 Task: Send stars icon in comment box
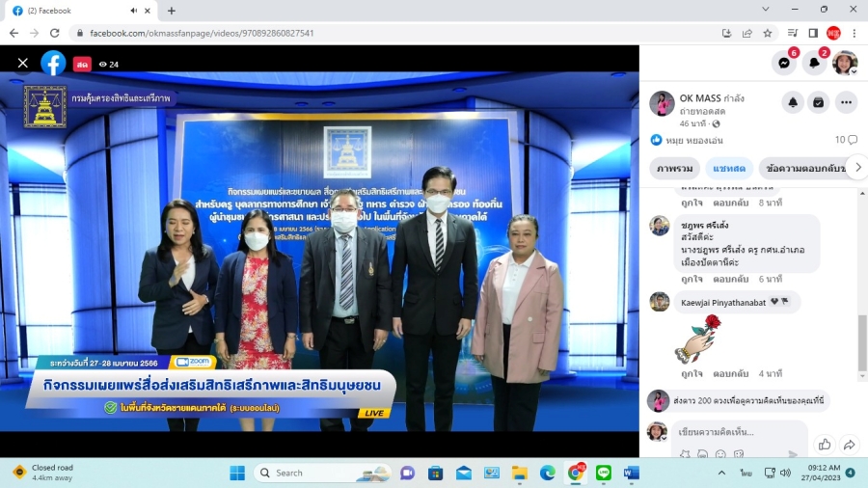(685, 453)
